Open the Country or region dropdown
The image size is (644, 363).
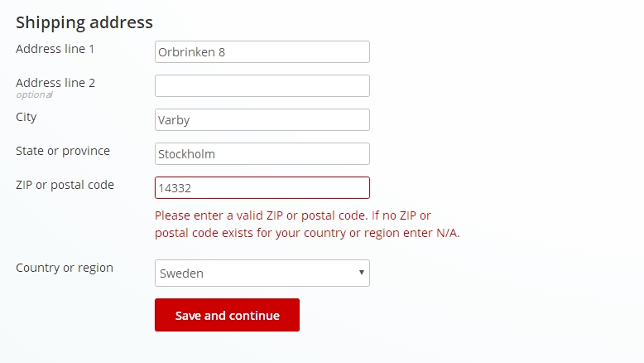point(262,273)
